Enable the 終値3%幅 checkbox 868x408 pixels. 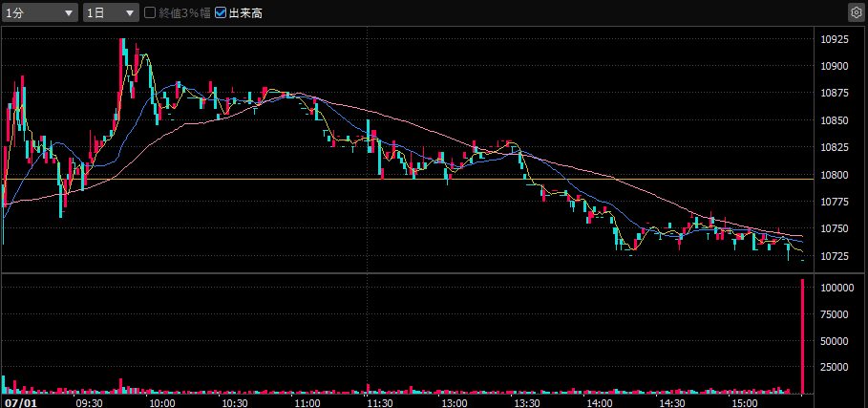click(x=150, y=12)
